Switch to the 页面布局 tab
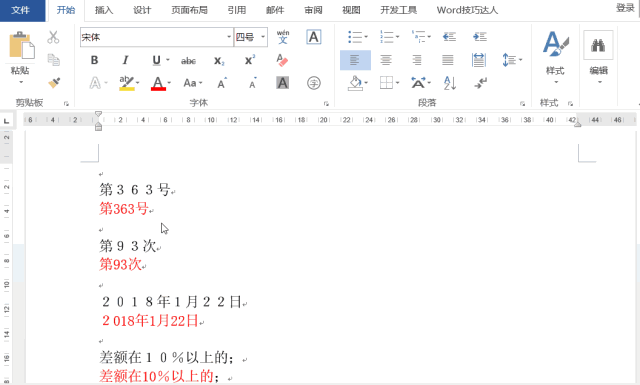Image resolution: width=640 pixels, height=385 pixels. click(x=189, y=10)
